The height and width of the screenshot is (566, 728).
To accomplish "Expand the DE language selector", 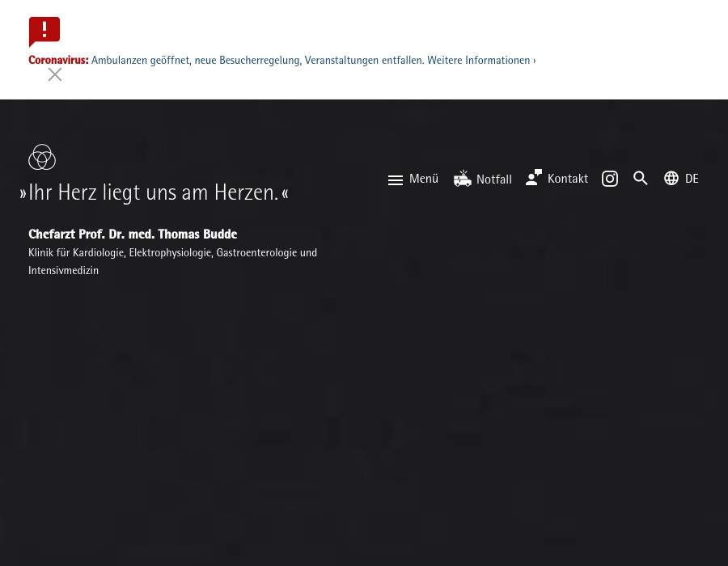I will tap(692, 179).
